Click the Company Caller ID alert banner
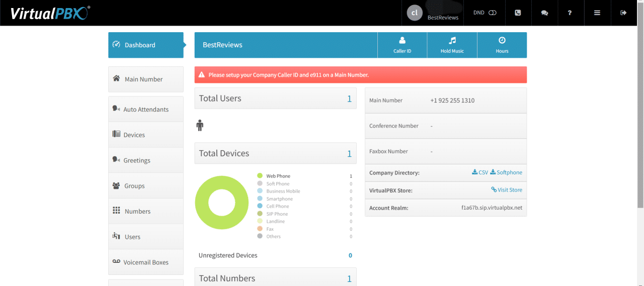The image size is (644, 286). (361, 75)
